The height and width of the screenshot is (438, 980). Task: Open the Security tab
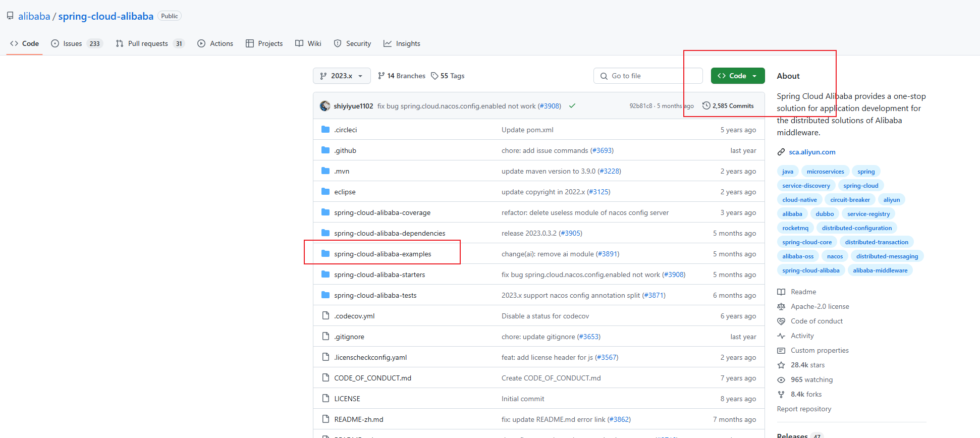[352, 43]
